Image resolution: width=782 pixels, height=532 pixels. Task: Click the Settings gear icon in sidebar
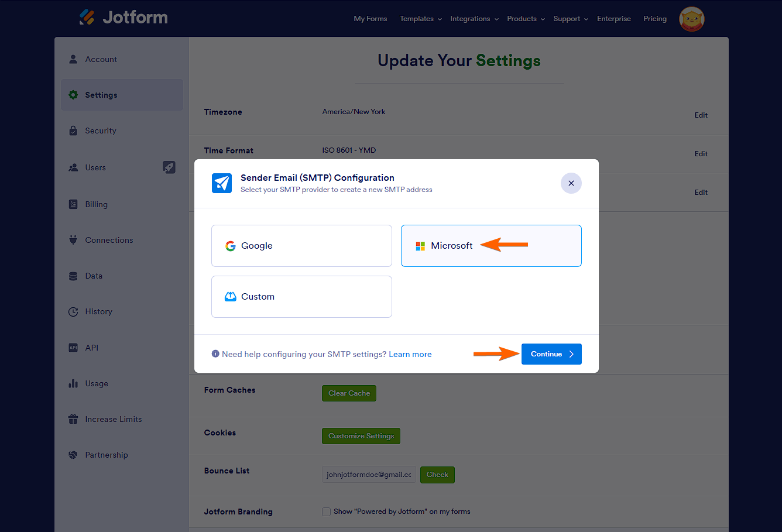tap(73, 95)
